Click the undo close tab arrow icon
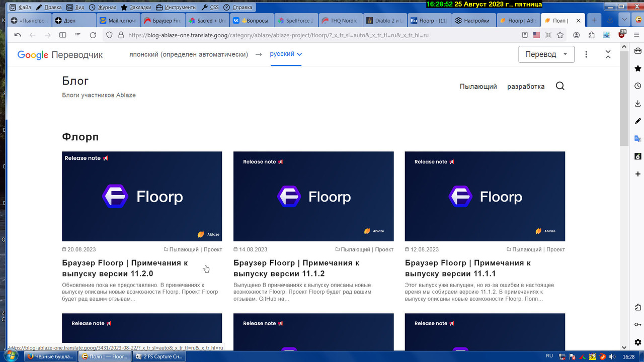 coord(18,35)
